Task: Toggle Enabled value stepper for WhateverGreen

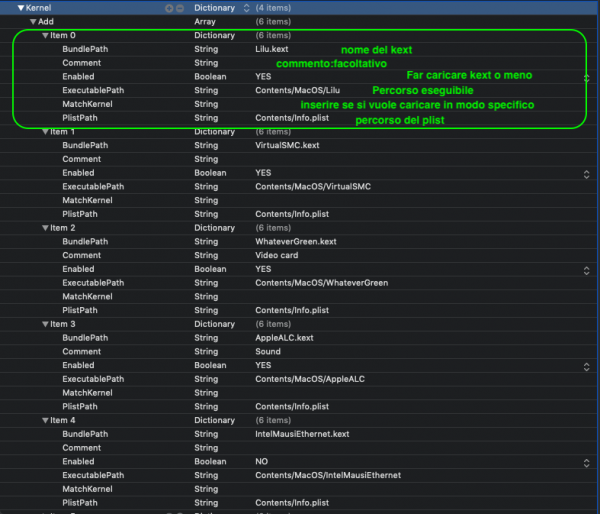Action: [586, 271]
